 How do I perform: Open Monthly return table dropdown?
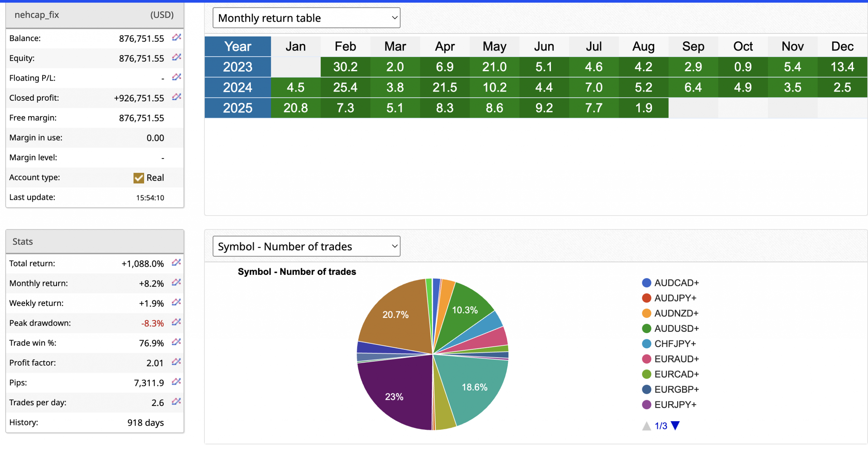tap(306, 18)
